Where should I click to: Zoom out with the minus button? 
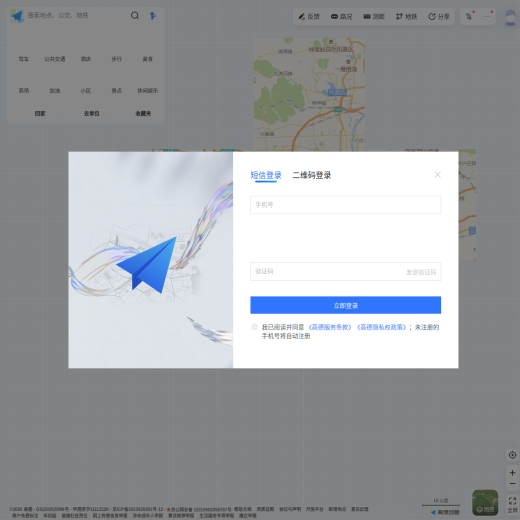tap(512, 484)
